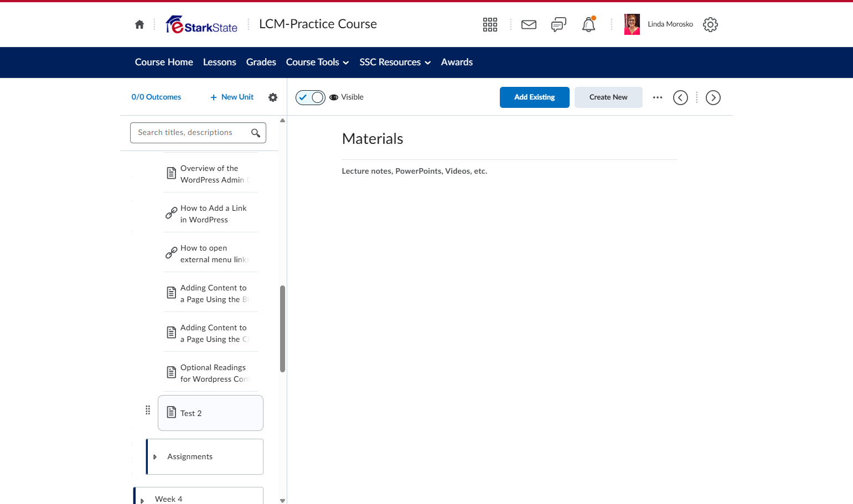Open update alerts bell icon

tap(588, 24)
